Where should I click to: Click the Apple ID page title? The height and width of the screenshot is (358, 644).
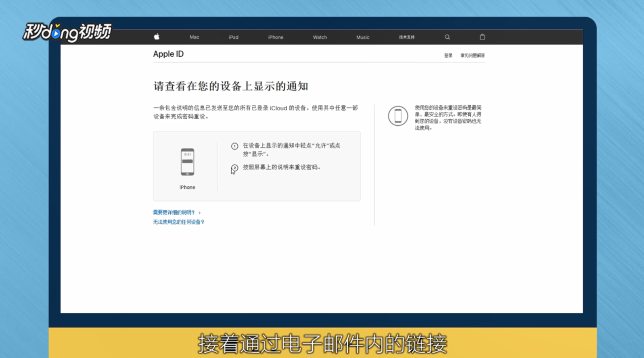[168, 54]
